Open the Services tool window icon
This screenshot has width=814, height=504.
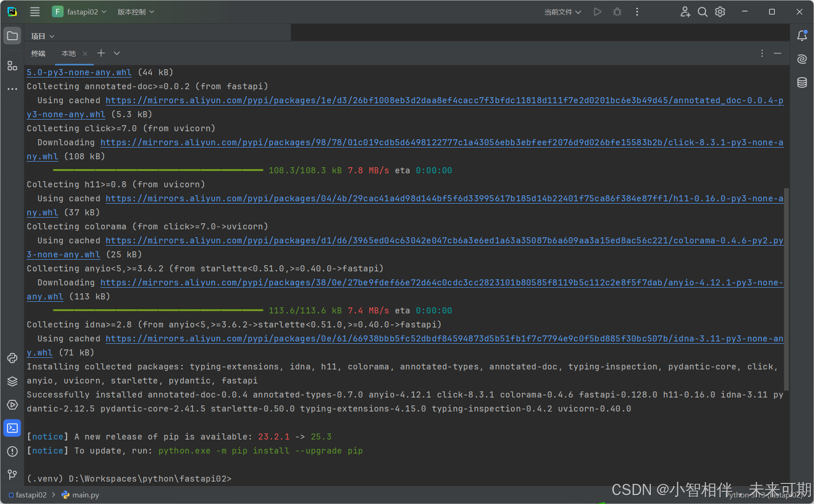(13, 405)
